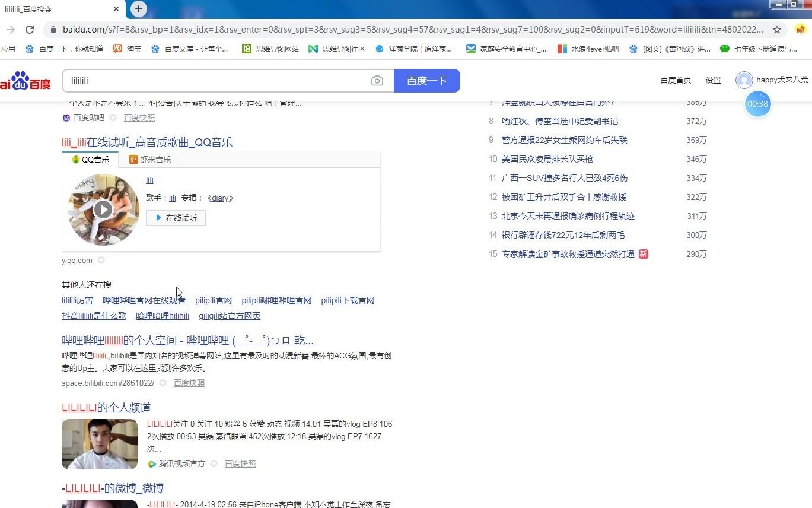The width and height of the screenshot is (812, 508).
Task: Open the 思维导图社区 bookmark
Action: click(x=337, y=49)
